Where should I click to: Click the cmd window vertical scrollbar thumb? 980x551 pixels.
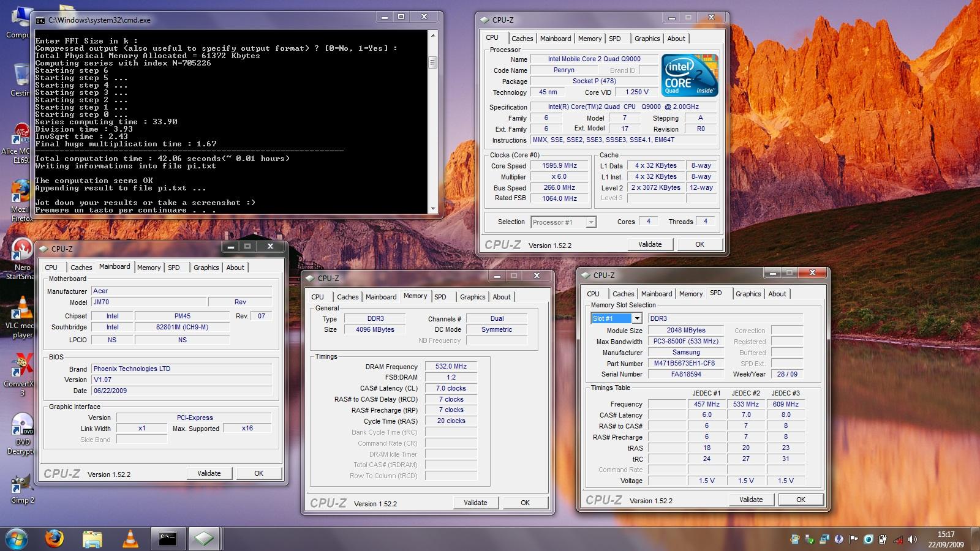[x=432, y=63]
